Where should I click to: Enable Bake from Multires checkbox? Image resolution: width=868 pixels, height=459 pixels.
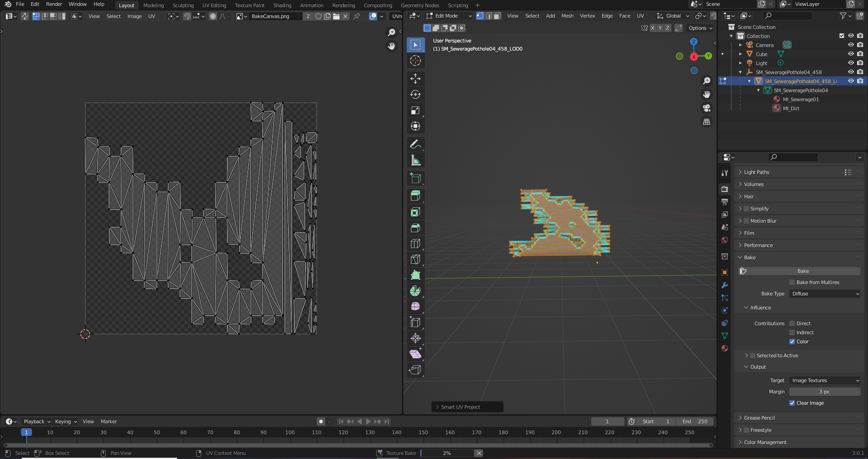(x=792, y=282)
